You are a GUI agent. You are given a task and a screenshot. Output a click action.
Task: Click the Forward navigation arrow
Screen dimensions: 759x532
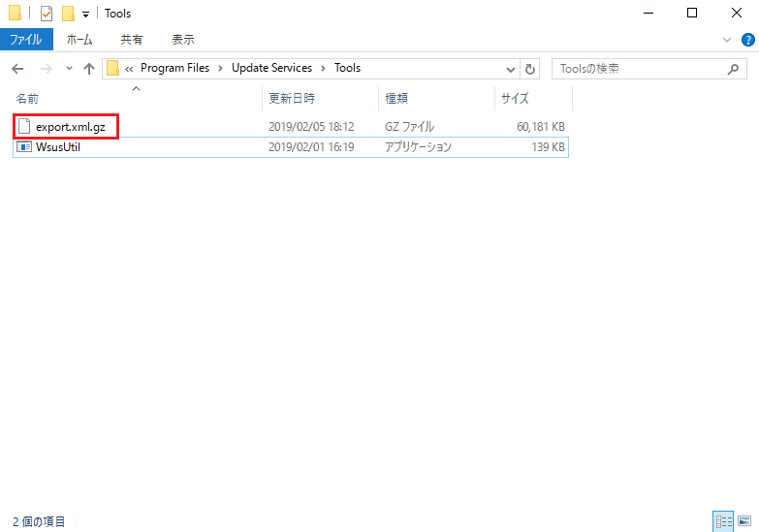(x=45, y=69)
